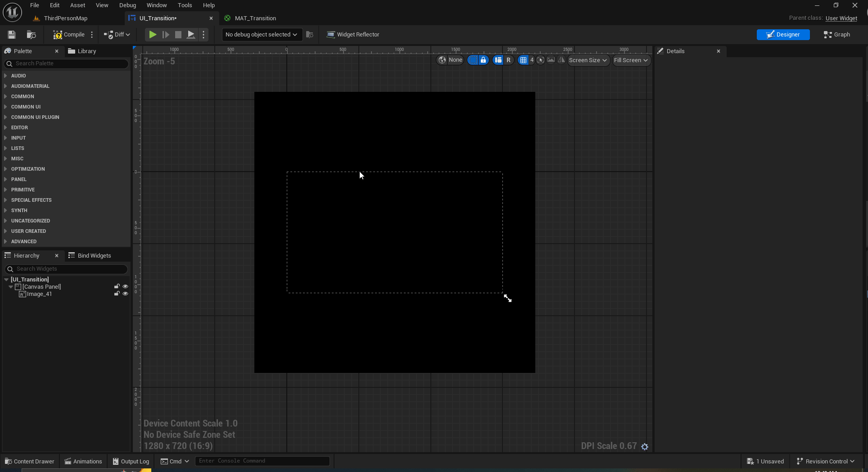The height and width of the screenshot is (472, 868).
Task: Toggle the dashed outline display icon
Action: [x=473, y=60]
